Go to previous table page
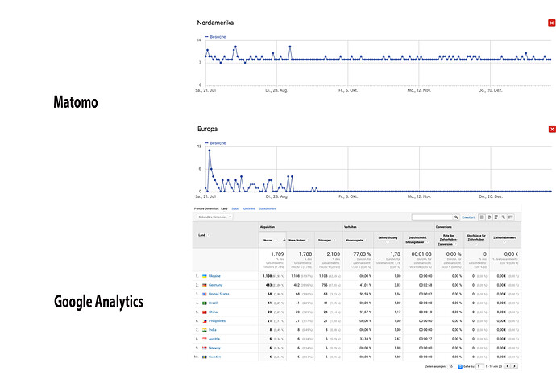The height and width of the screenshot is (392, 556). (507, 366)
